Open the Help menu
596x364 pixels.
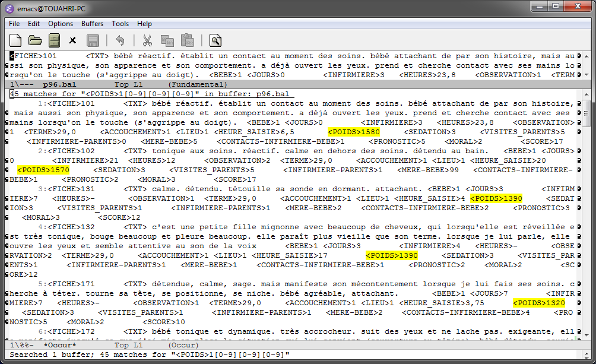(x=144, y=24)
